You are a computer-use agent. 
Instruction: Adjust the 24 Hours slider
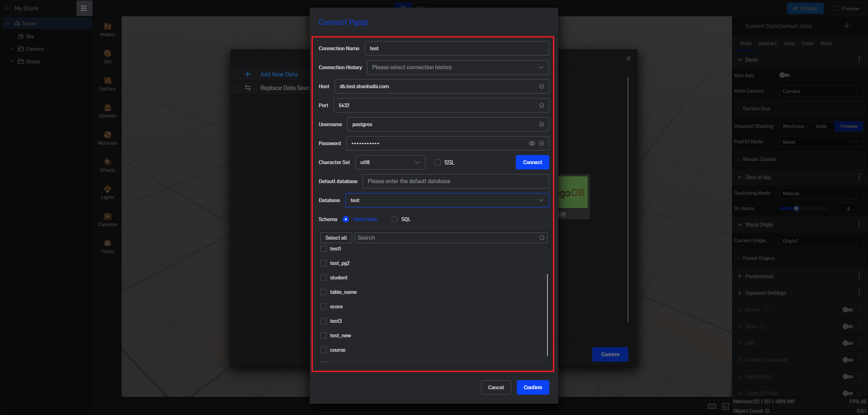(x=804, y=208)
